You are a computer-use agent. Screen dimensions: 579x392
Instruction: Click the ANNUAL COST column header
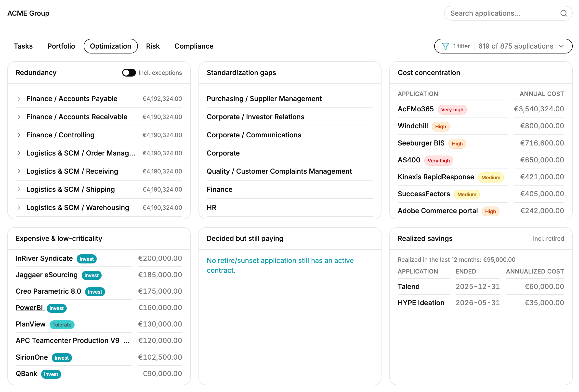(x=542, y=94)
